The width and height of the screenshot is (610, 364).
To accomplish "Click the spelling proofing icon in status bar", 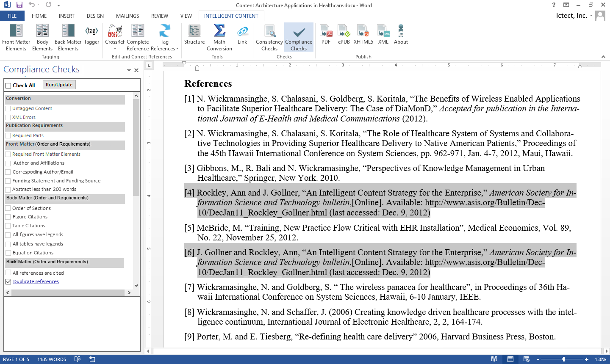I will (78, 359).
